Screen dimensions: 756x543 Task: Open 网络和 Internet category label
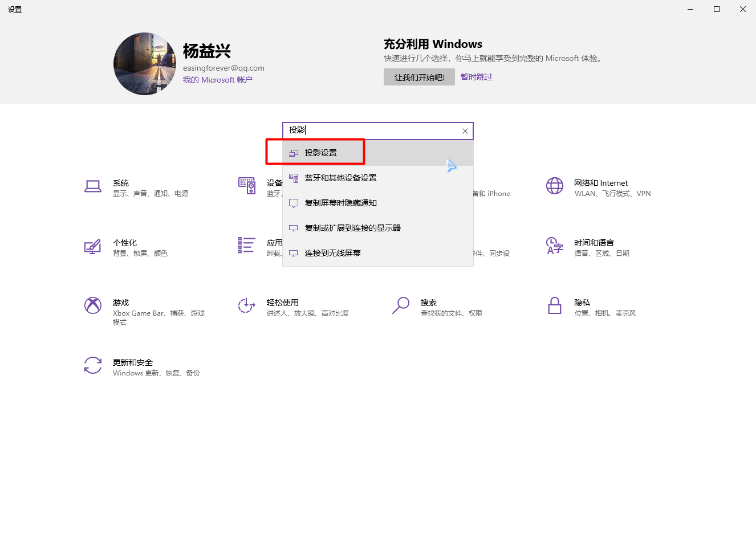[601, 183]
